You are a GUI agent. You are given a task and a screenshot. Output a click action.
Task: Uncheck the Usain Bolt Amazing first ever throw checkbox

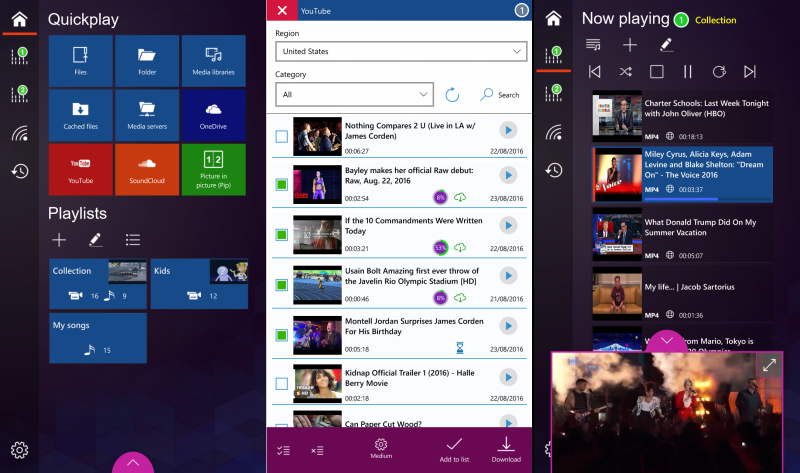pos(282,285)
